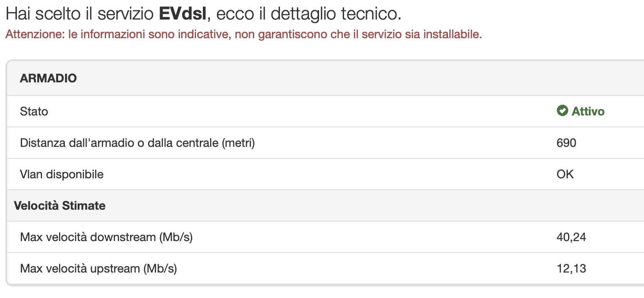This screenshot has height=298, width=644.
Task: Click the green Attivo status text
Action: [588, 112]
